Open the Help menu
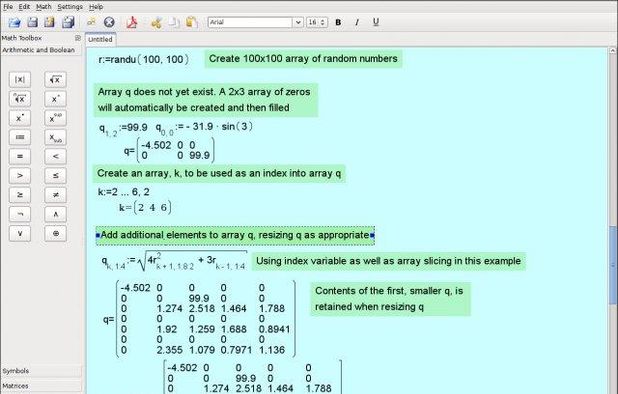The height and width of the screenshot is (394, 618). point(96,7)
